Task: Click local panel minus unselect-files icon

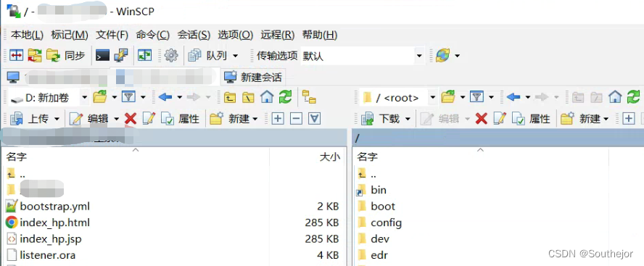Action: tap(296, 119)
